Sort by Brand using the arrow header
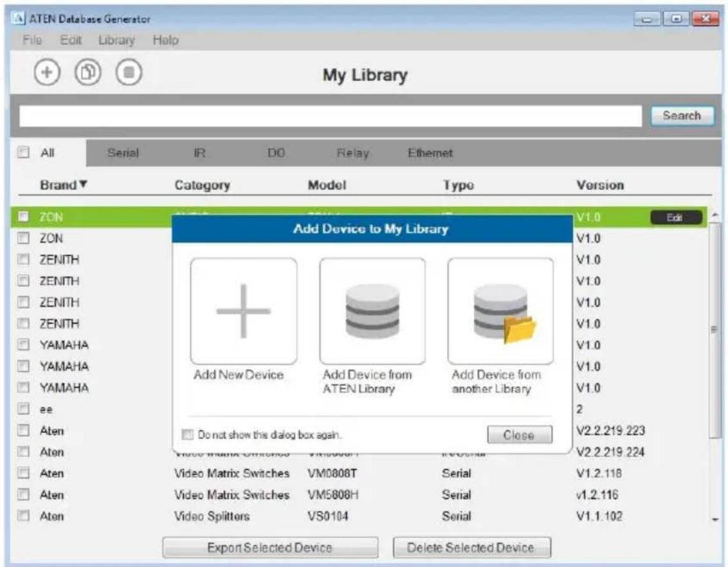 64,185
